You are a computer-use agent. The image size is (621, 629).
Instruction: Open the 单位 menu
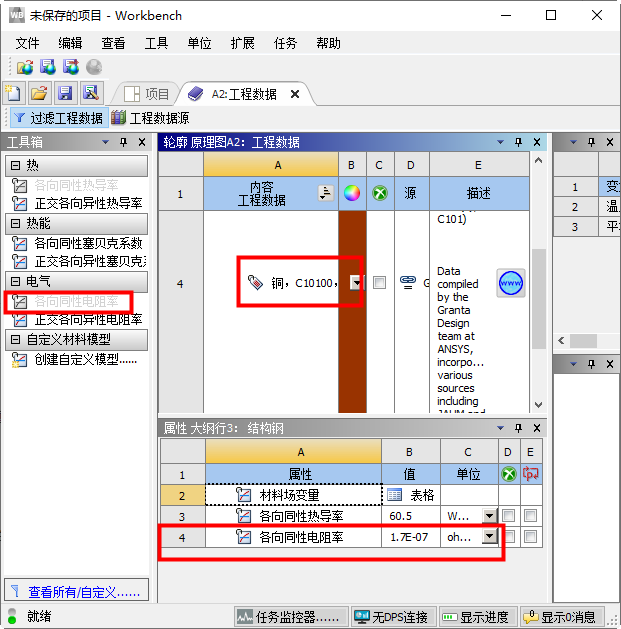(199, 43)
